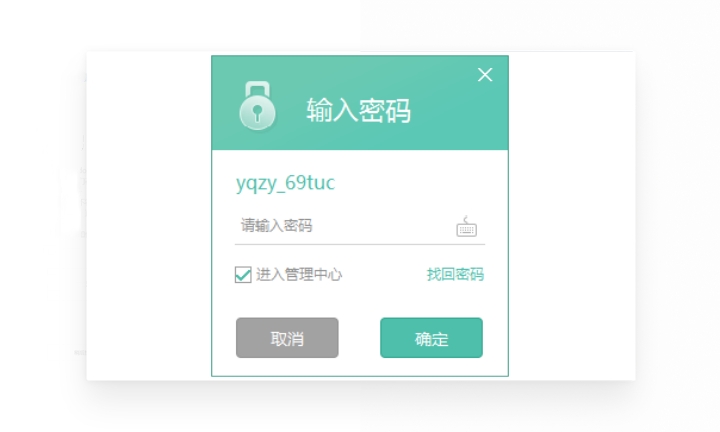
Task: Click the green header bar of the dialog
Action: pyautogui.click(x=360, y=103)
